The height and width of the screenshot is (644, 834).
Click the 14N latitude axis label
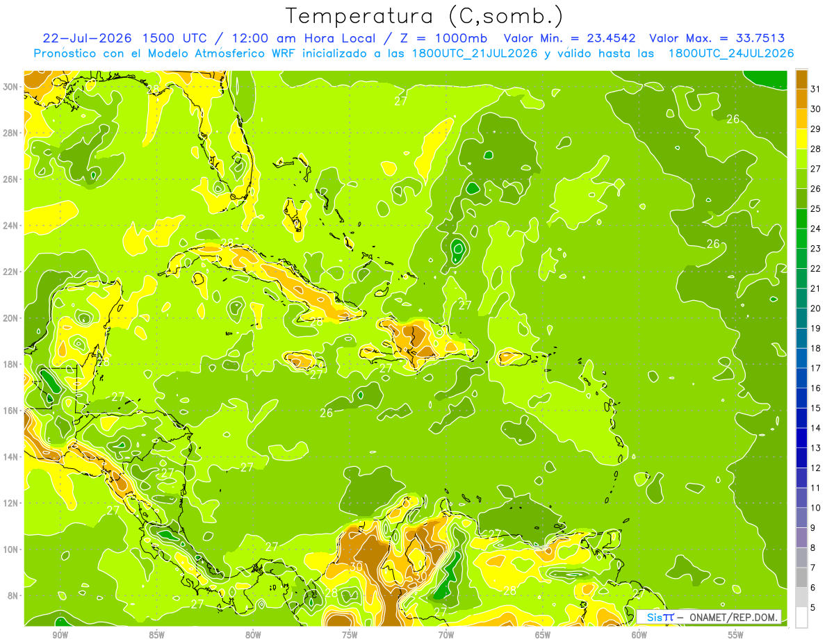click(x=11, y=456)
